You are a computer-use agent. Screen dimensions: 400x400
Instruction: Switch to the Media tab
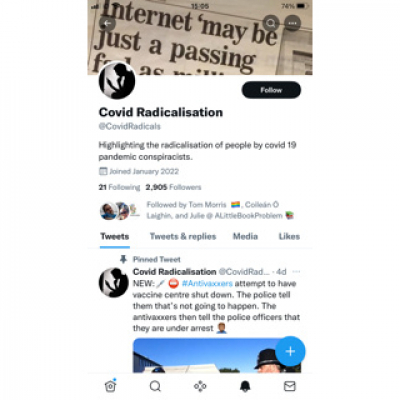point(245,236)
